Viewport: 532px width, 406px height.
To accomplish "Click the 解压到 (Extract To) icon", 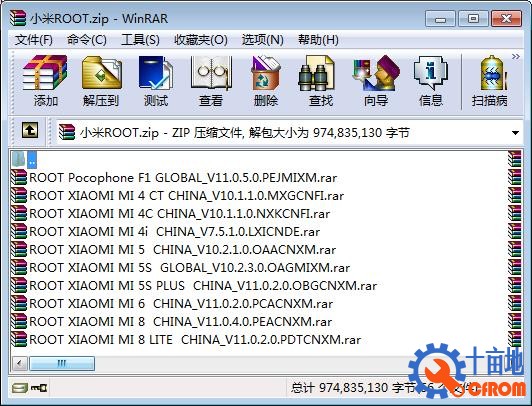I will coord(101,81).
